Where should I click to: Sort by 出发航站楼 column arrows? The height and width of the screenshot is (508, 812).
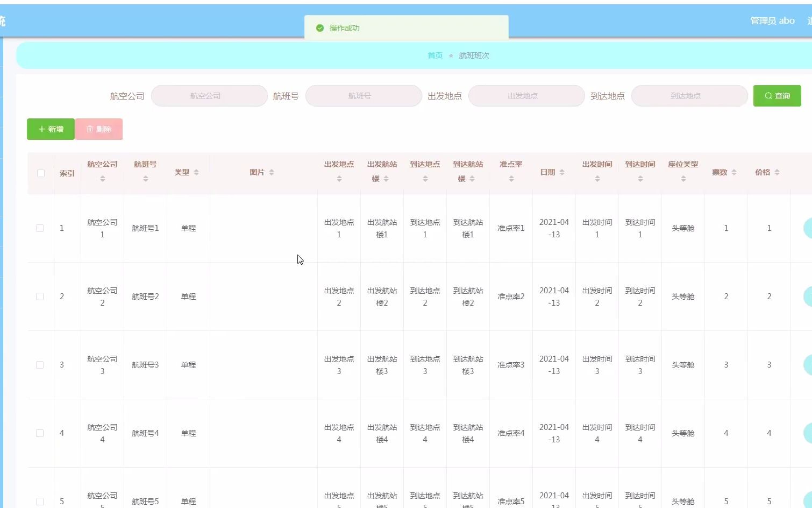386,179
